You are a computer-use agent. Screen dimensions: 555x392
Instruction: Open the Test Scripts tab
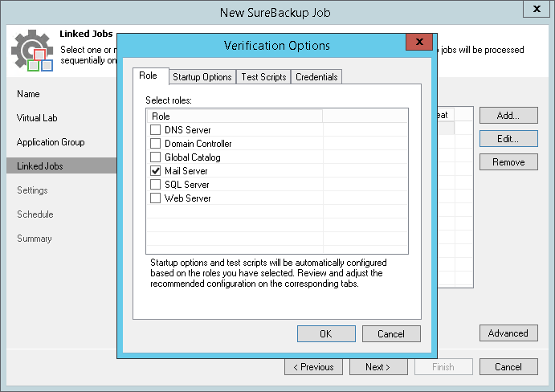(x=263, y=77)
